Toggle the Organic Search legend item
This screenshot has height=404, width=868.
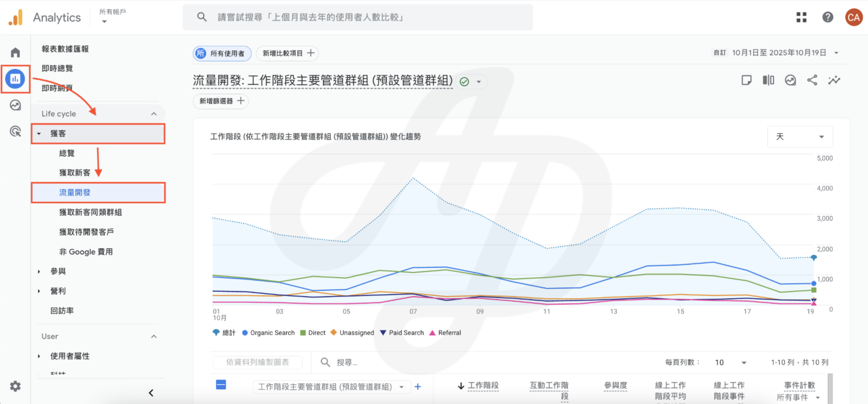(268, 333)
